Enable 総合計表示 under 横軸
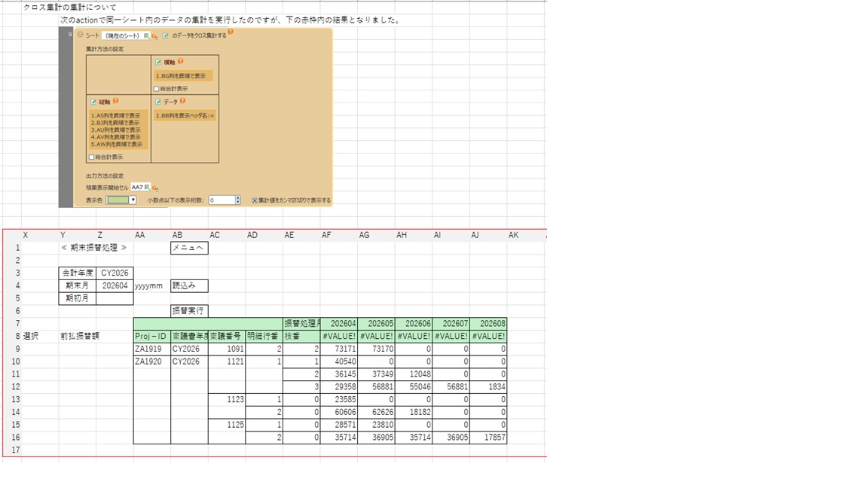 tap(157, 89)
